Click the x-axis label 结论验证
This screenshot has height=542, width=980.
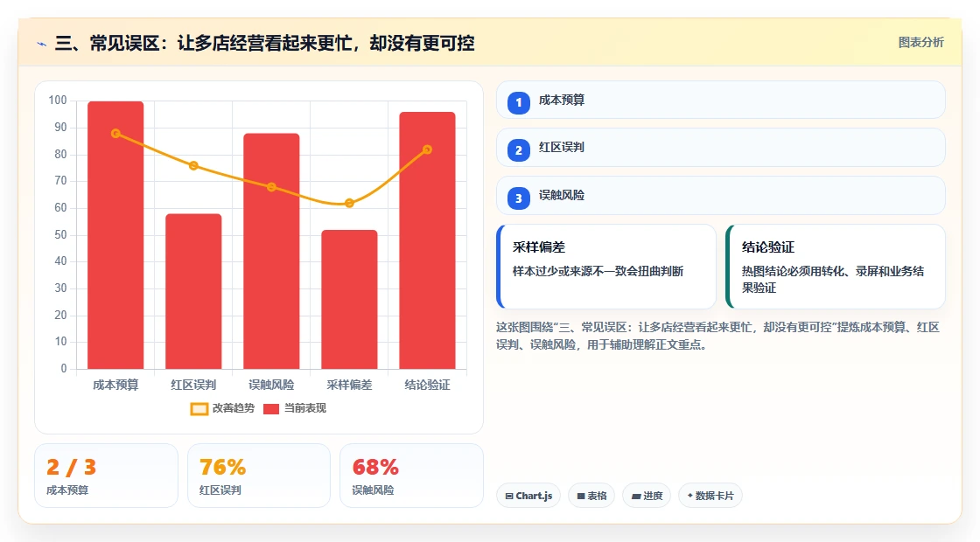[428, 386]
